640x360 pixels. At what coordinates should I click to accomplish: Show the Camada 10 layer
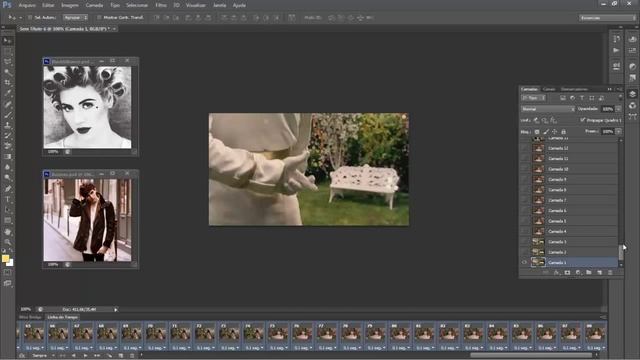click(524, 169)
